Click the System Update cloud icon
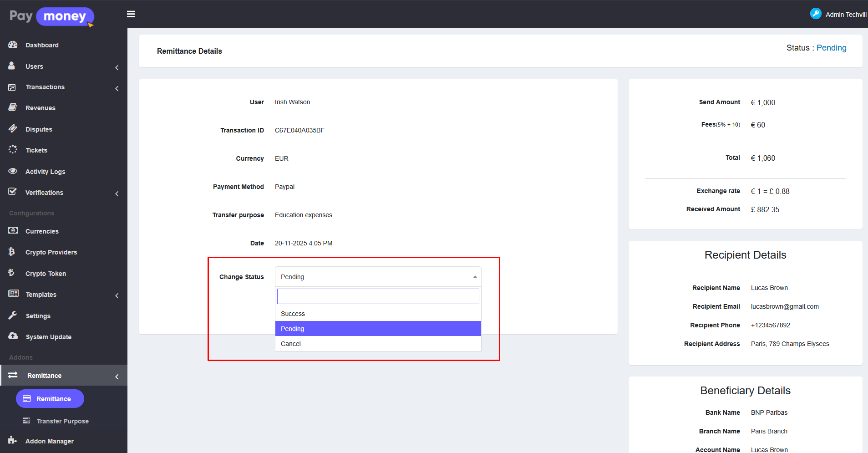Viewport: 868px width, 453px height. (13, 336)
